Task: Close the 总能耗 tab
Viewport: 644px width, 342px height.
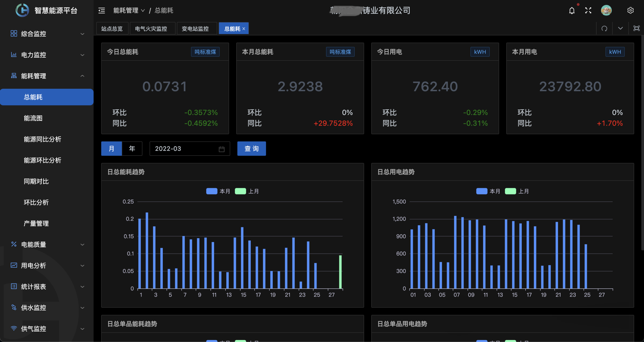Action: [244, 29]
